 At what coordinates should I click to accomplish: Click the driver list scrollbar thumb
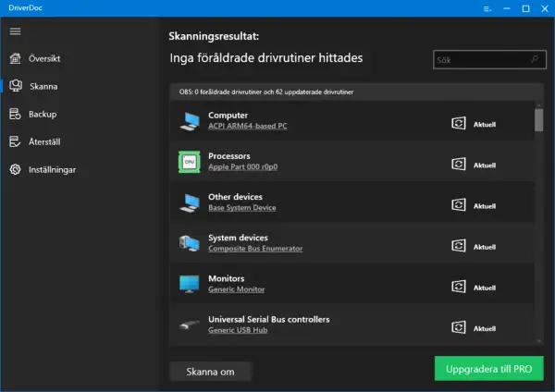(x=538, y=120)
